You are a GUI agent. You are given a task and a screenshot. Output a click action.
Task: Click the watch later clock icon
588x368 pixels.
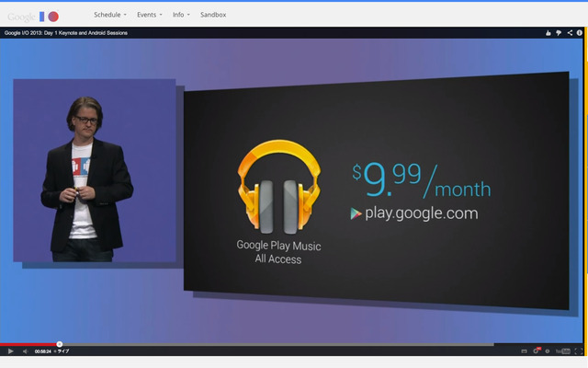click(x=548, y=351)
